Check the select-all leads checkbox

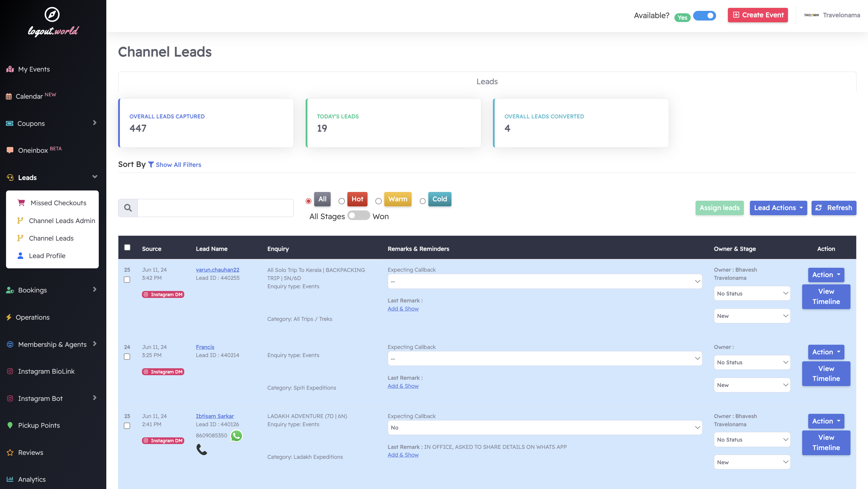[x=127, y=247]
